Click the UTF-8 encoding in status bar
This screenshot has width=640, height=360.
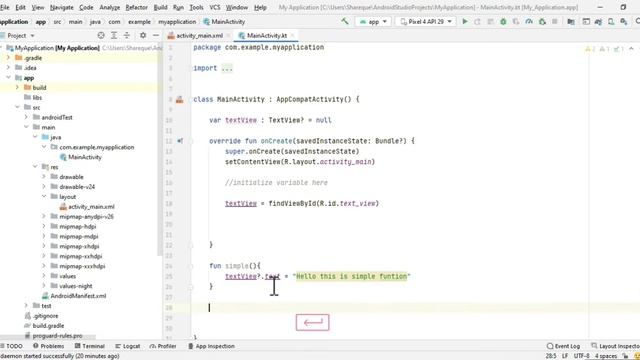[x=581, y=356]
